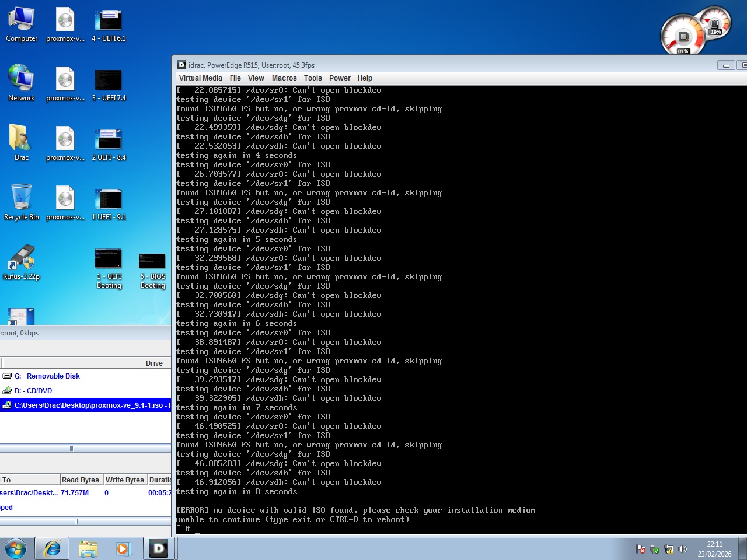Select the proxmox ISO icon beside Network
This screenshot has height=560, width=747.
pos(65,83)
